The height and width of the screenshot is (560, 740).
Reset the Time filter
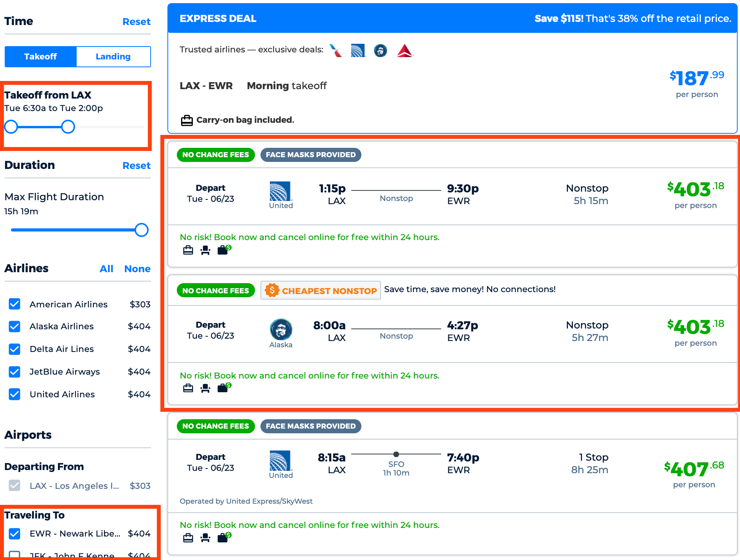click(137, 22)
